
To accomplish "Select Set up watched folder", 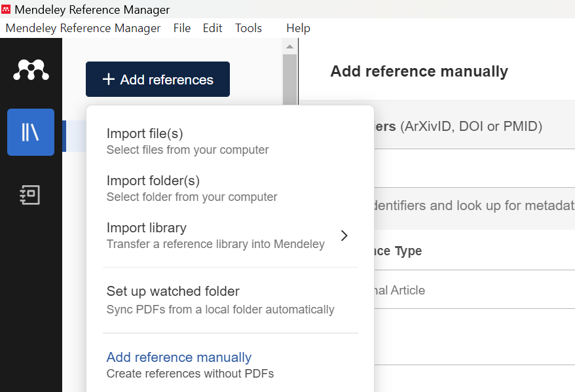I will 220,300.
